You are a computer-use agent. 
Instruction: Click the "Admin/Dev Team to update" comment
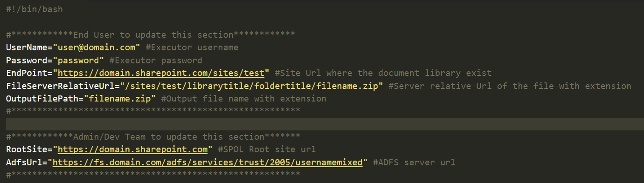[153, 137]
